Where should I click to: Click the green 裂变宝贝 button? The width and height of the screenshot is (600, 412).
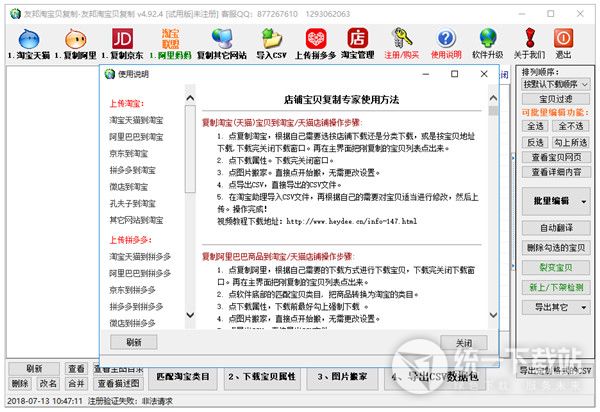click(556, 268)
